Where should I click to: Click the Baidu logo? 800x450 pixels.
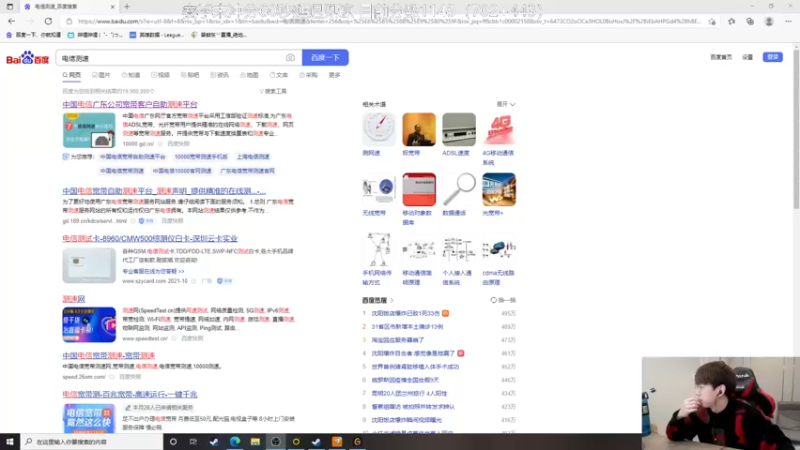(x=27, y=58)
